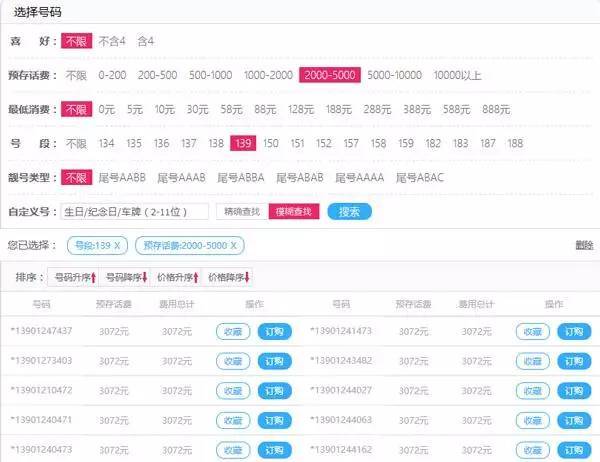
Task: Click phone number *13901244027 in list
Action: 341,390
